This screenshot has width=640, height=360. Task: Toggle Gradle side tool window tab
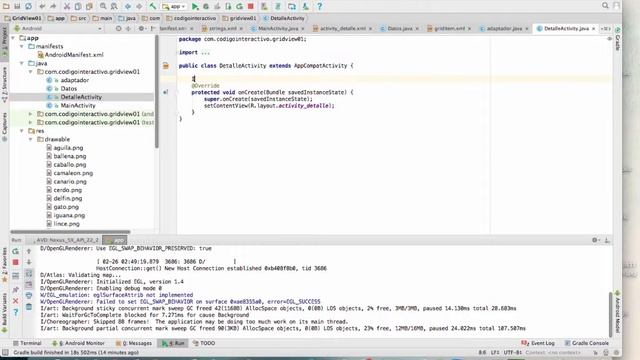[x=618, y=39]
